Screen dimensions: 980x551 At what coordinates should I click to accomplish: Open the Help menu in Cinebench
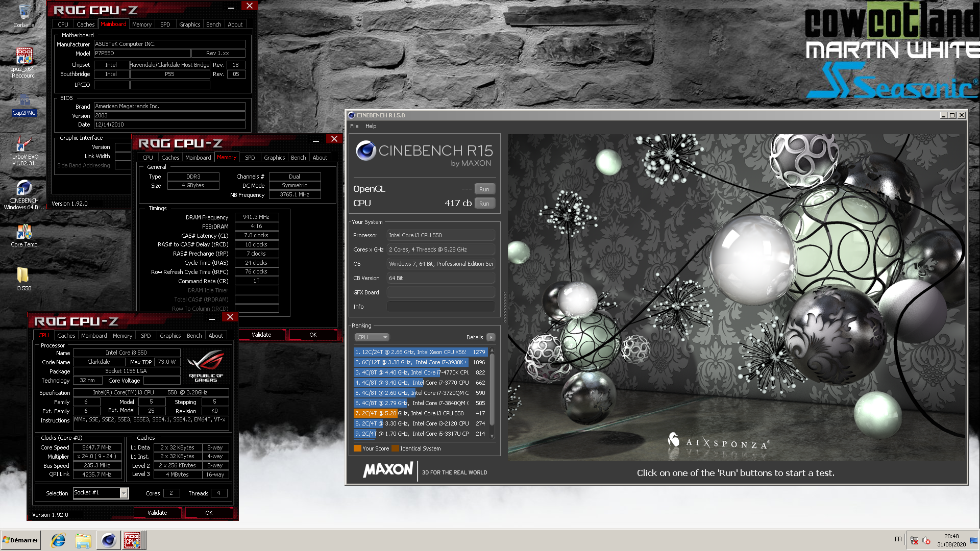click(x=371, y=126)
